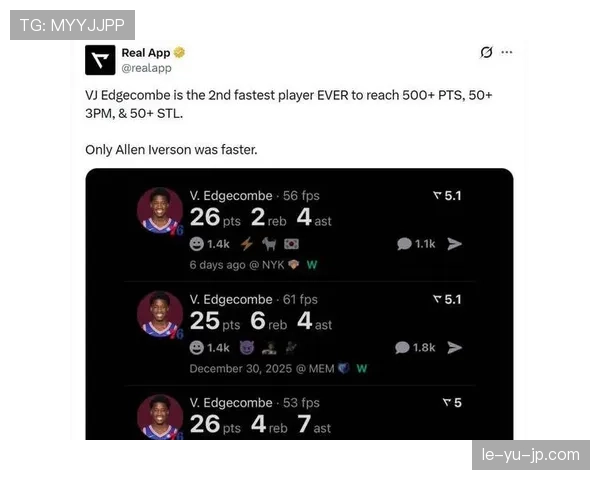Click the share arrow on the 56 fps card
The height and width of the screenshot is (480, 600).
[x=455, y=244]
